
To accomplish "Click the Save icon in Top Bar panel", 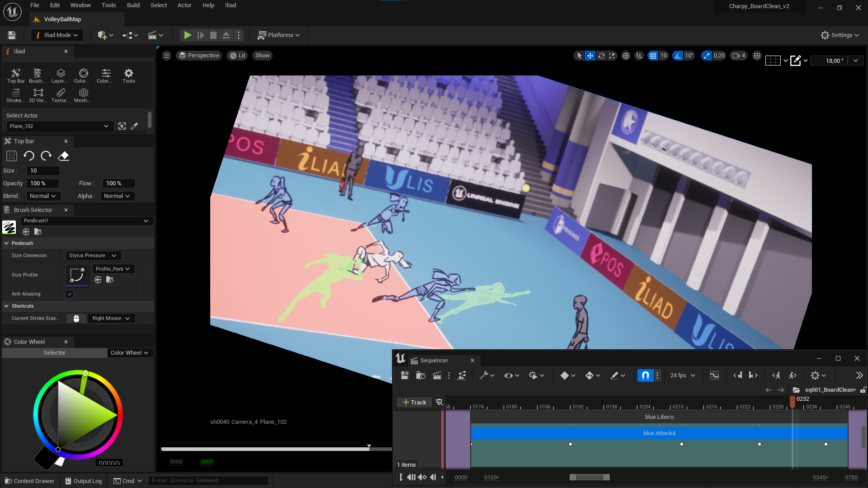I will click(12, 156).
